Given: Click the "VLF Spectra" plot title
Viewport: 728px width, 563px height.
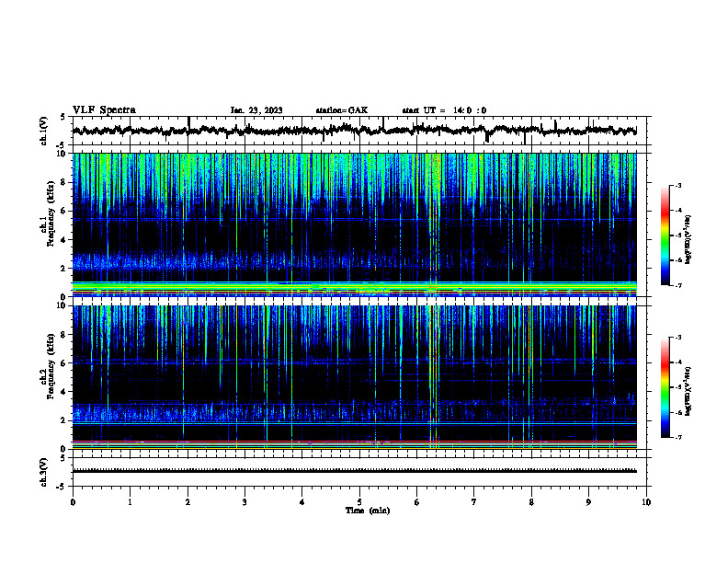Looking at the screenshot, I should pyautogui.click(x=104, y=110).
